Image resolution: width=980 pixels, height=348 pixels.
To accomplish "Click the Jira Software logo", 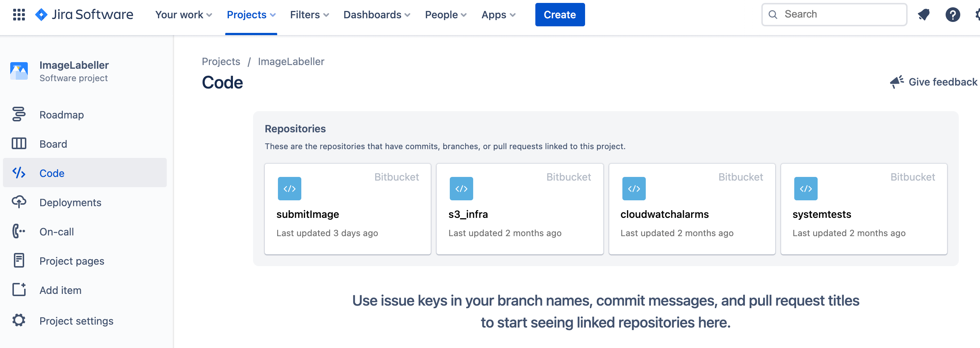I will pos(84,15).
